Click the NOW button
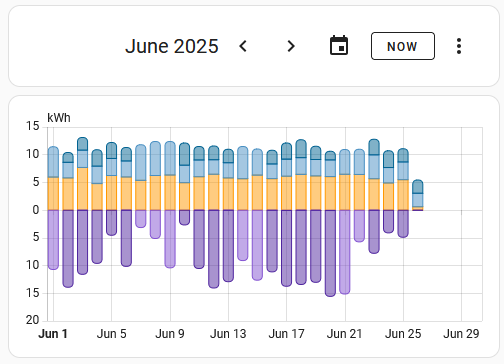Image resolution: width=504 pixels, height=364 pixels. [x=403, y=46]
